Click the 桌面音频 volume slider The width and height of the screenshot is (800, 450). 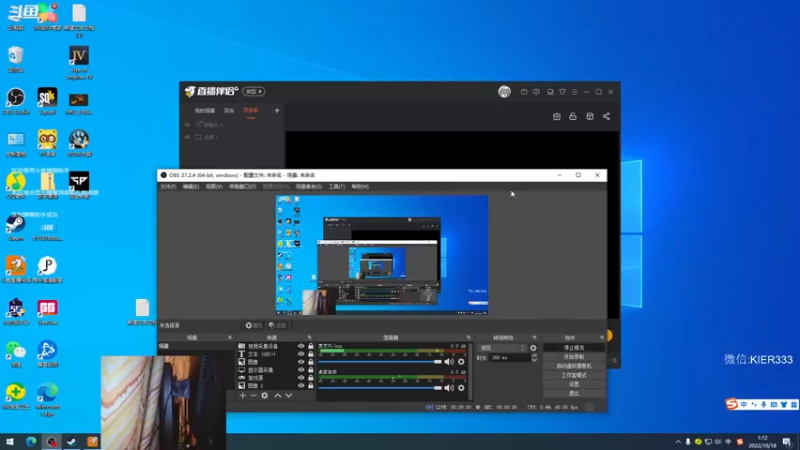click(x=380, y=388)
